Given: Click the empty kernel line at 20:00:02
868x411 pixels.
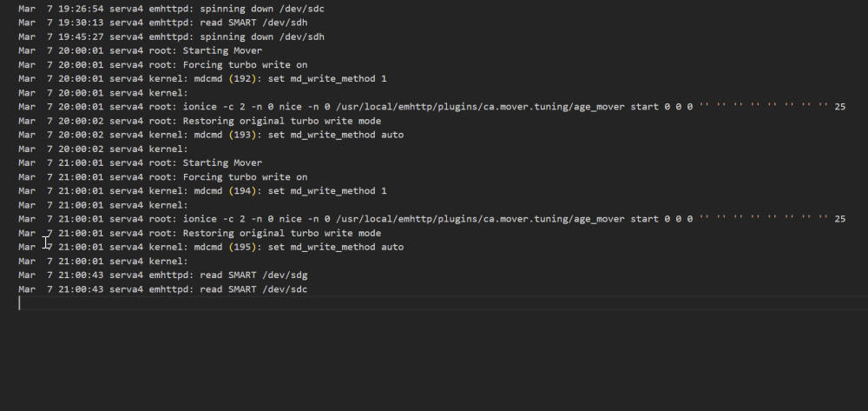Looking at the screenshot, I should tap(103, 149).
